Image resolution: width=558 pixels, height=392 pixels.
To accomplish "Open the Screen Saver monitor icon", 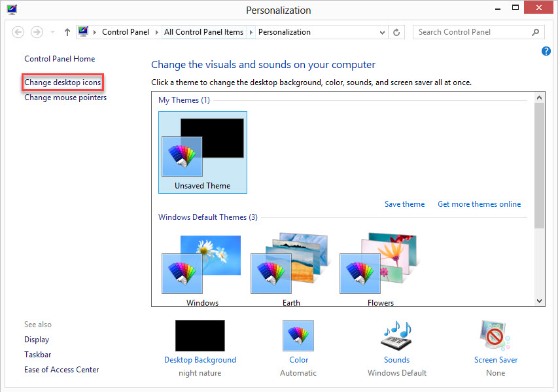I will point(495,335).
